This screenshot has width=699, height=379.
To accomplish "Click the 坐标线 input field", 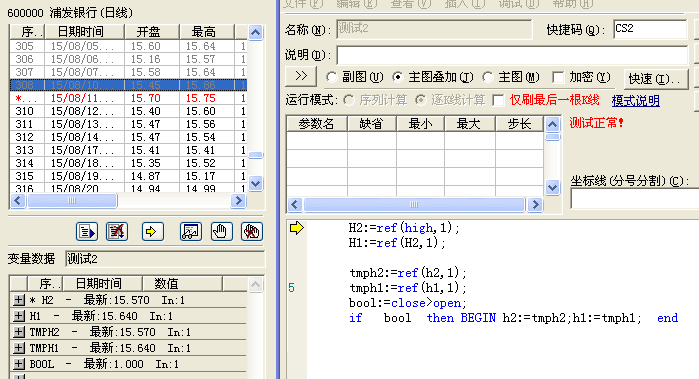I will coord(635,199).
